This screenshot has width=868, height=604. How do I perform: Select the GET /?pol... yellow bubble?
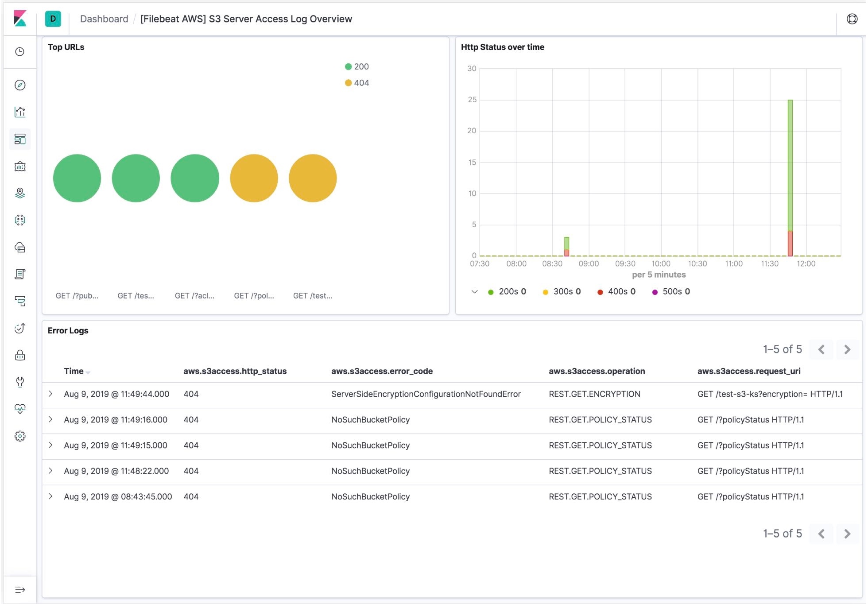click(254, 178)
